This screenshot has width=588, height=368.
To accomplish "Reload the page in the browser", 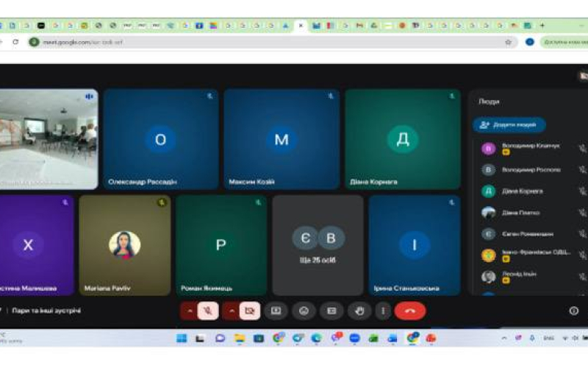I will coord(15,42).
